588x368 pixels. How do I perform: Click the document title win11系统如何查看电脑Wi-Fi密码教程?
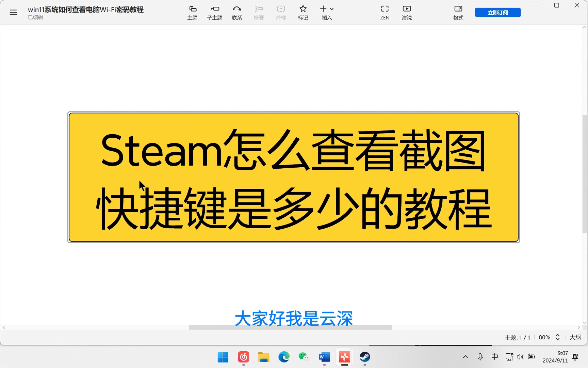86,10
